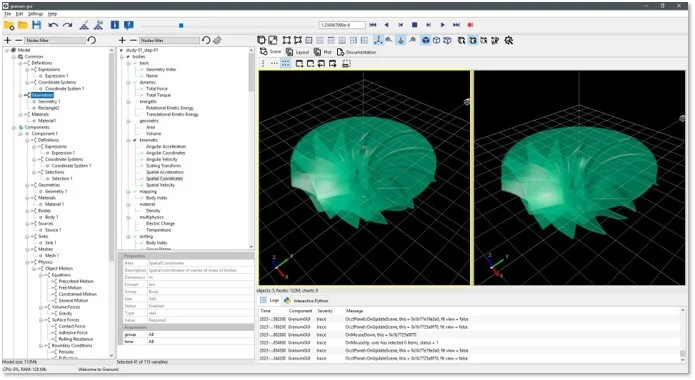695x380 pixels.
Task: Click the highlighted ground plane icon
Action: pyautogui.click(x=401, y=40)
